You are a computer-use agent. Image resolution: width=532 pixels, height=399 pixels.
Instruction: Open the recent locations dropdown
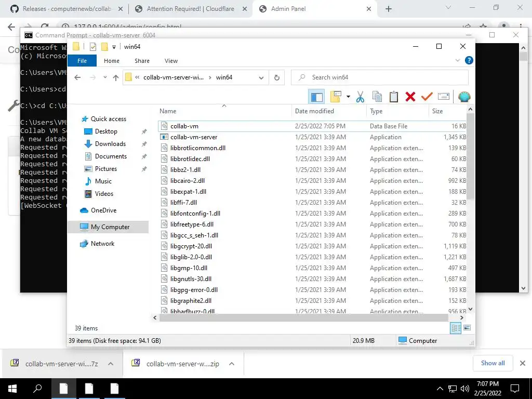tap(105, 77)
